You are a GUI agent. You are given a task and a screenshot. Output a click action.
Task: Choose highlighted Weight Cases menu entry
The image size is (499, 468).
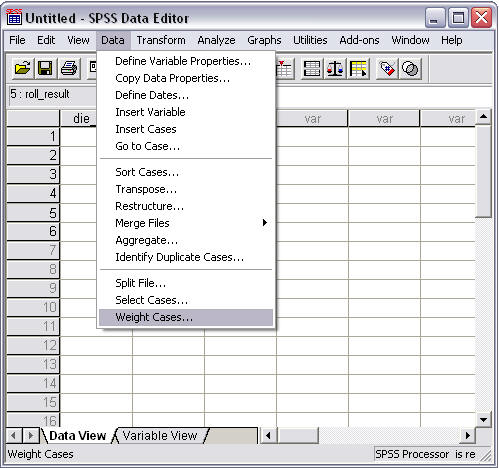point(186,317)
